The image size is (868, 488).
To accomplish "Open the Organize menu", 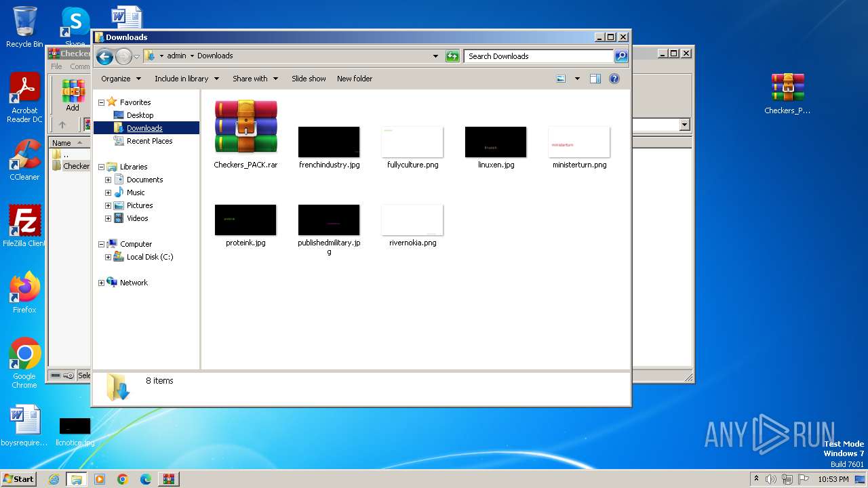I will [x=121, y=79].
